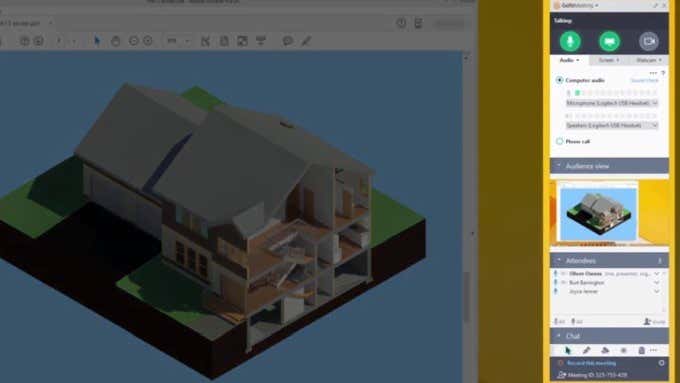
Task: Switch to the Webcam tab
Action: (x=649, y=60)
